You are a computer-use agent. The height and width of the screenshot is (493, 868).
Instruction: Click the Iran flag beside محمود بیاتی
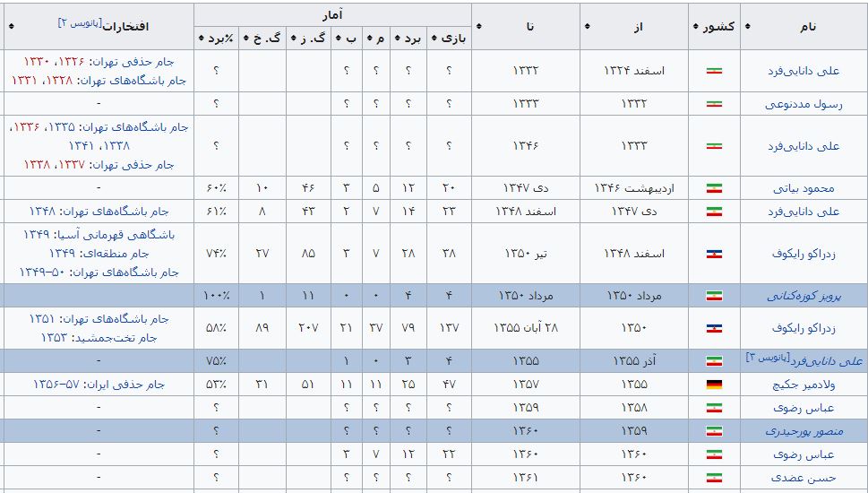click(x=714, y=188)
